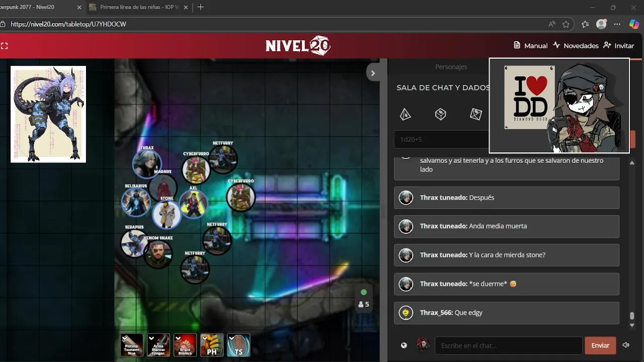Screen dimensions: 644x362
Task: Focus the 1d20+5 dice formula field
Action: tap(442, 139)
